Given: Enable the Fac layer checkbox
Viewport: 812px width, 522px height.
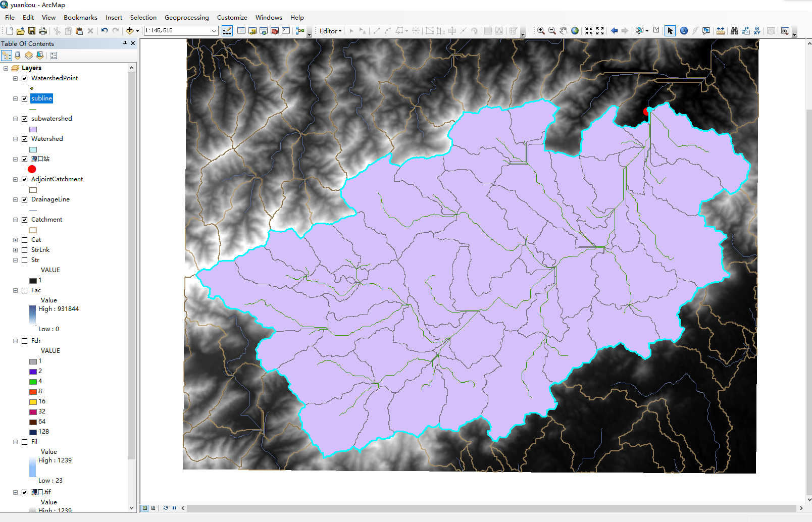Looking at the screenshot, I should [x=25, y=290].
